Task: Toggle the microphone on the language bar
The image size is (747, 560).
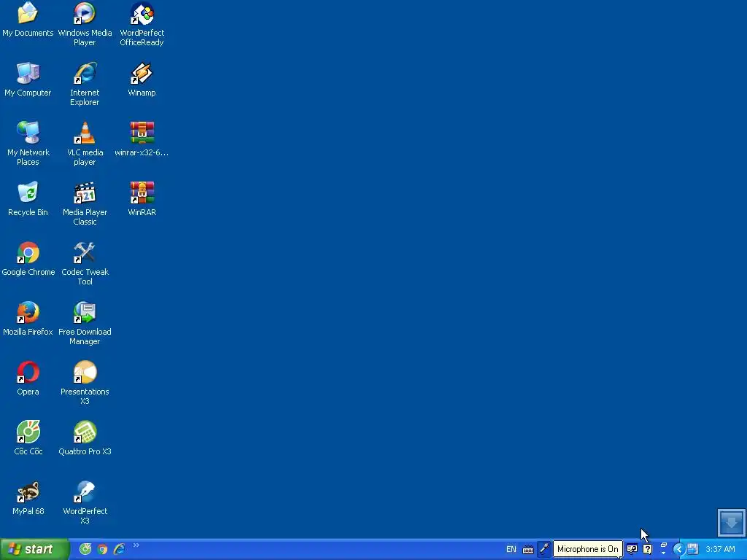Action: click(544, 549)
